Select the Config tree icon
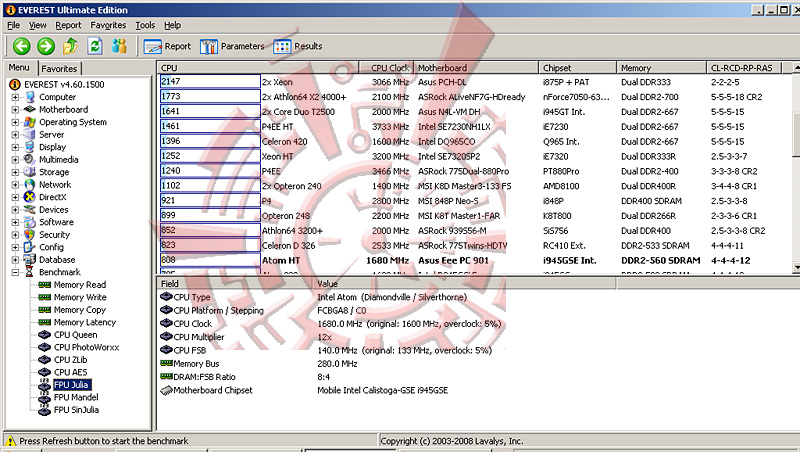This screenshot has width=800, height=452. (x=30, y=247)
